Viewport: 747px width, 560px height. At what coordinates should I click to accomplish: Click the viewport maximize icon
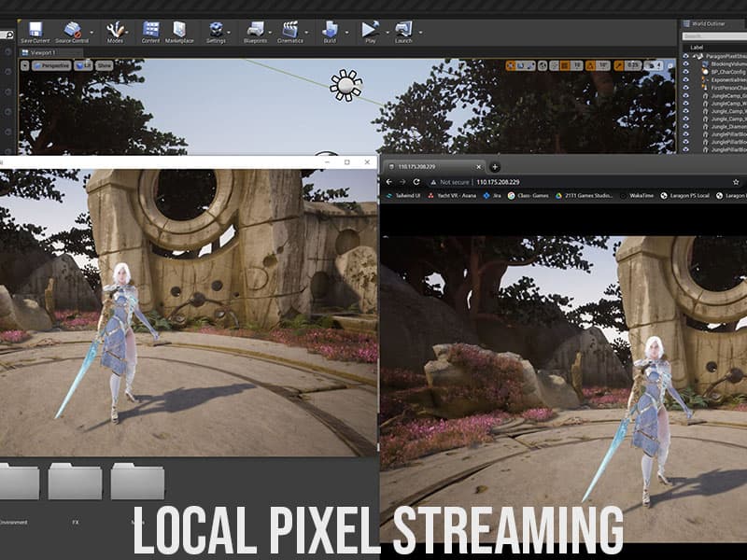tap(670, 66)
